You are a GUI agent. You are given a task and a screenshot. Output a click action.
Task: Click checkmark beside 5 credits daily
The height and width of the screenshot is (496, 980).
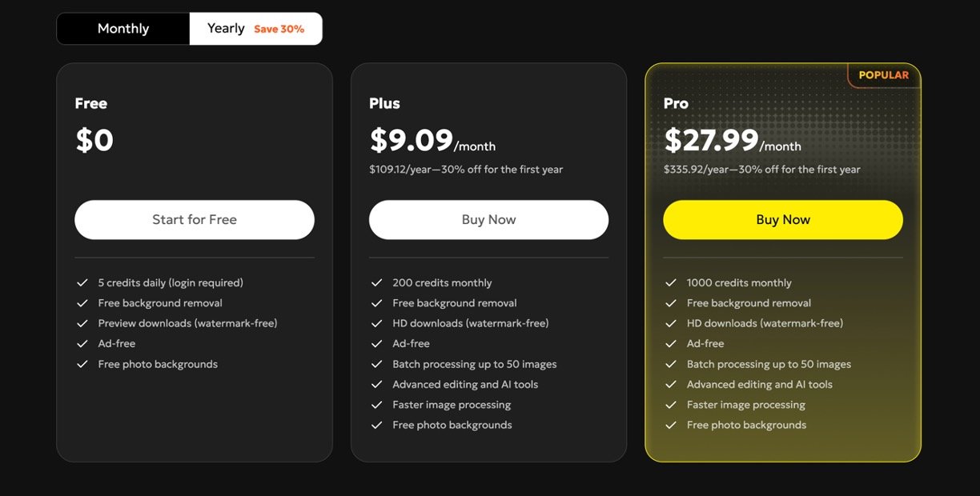pos(82,283)
